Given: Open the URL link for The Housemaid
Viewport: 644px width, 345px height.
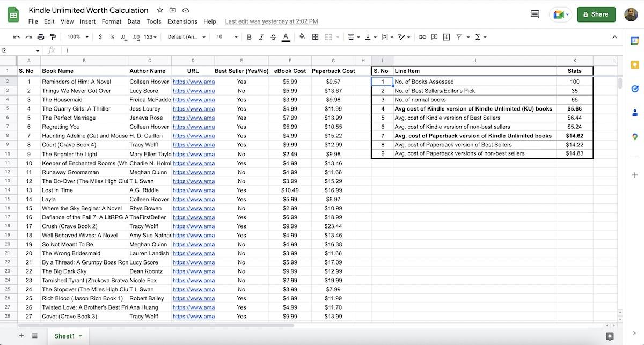Looking at the screenshot, I should (x=193, y=100).
